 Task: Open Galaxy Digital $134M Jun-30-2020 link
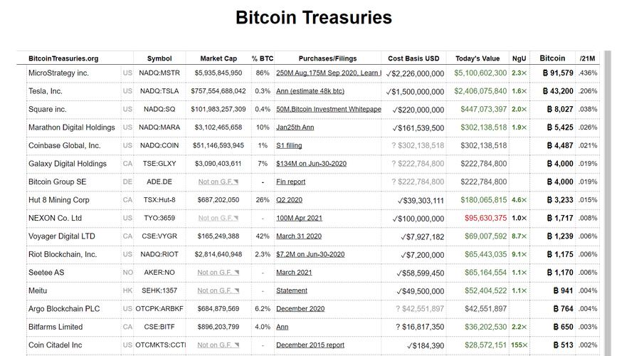tap(311, 164)
